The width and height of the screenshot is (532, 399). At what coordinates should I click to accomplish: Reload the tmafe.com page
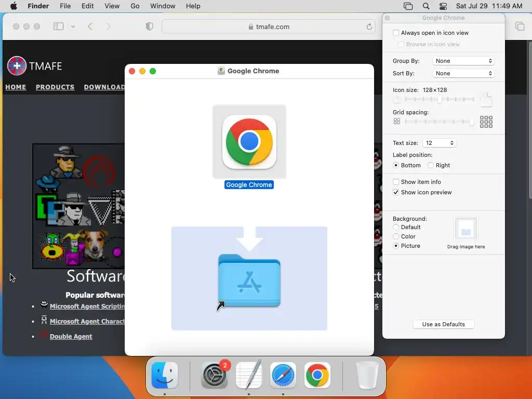point(369,26)
